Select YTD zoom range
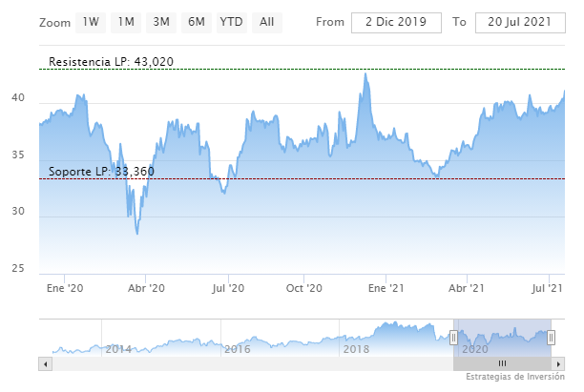Image resolution: width=584 pixels, height=392 pixels. pyautogui.click(x=231, y=21)
